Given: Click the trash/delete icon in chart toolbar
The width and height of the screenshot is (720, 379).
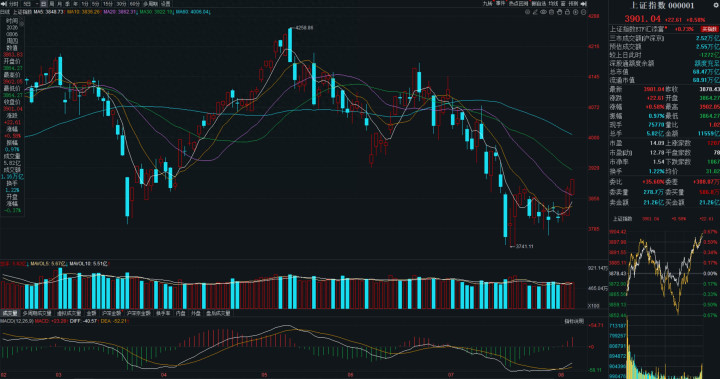Looking at the screenshot, I should click(x=551, y=12).
